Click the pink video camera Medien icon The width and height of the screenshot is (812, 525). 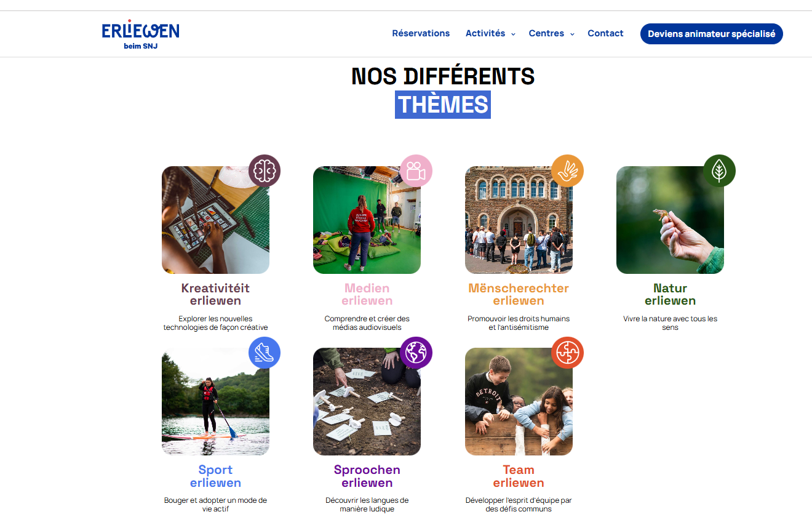click(416, 170)
